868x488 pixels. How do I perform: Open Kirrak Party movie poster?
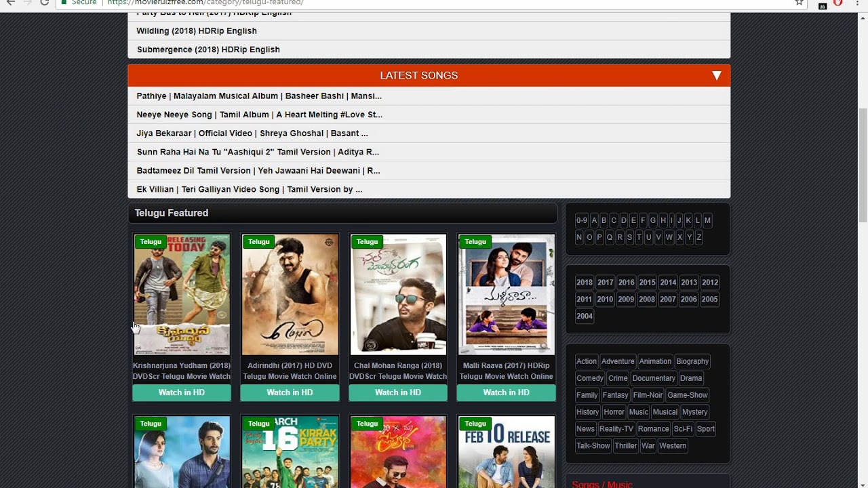coord(290,452)
